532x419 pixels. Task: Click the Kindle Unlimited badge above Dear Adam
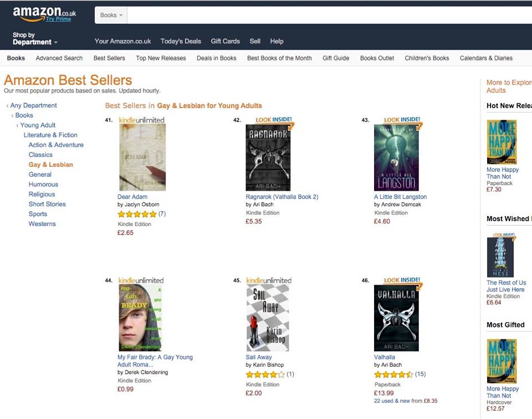141,120
